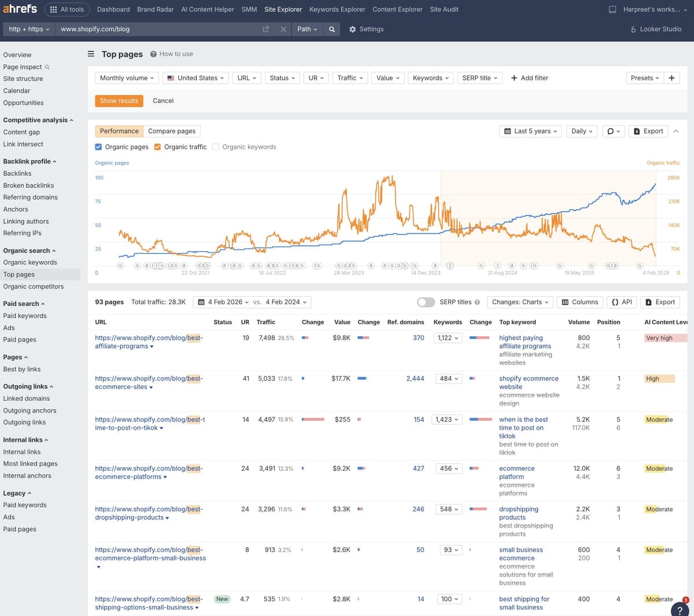Click the search magnifier in the target bar
This screenshot has width=694, height=616.
[331, 29]
